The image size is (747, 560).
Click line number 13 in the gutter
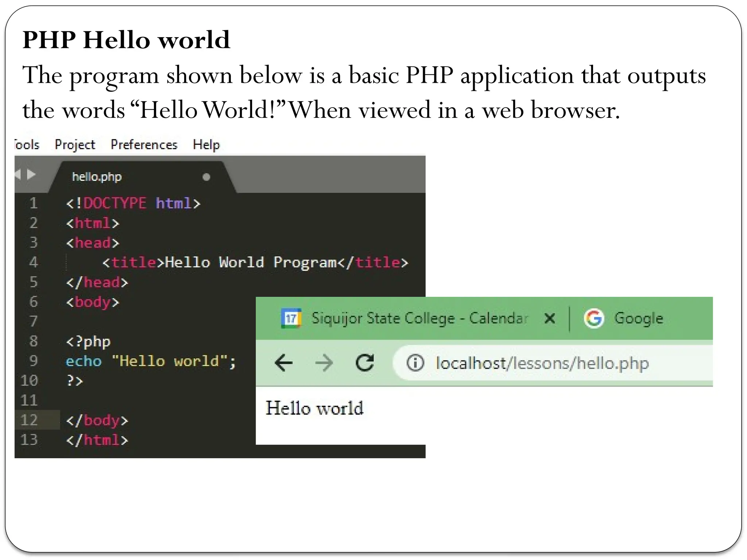(x=29, y=440)
